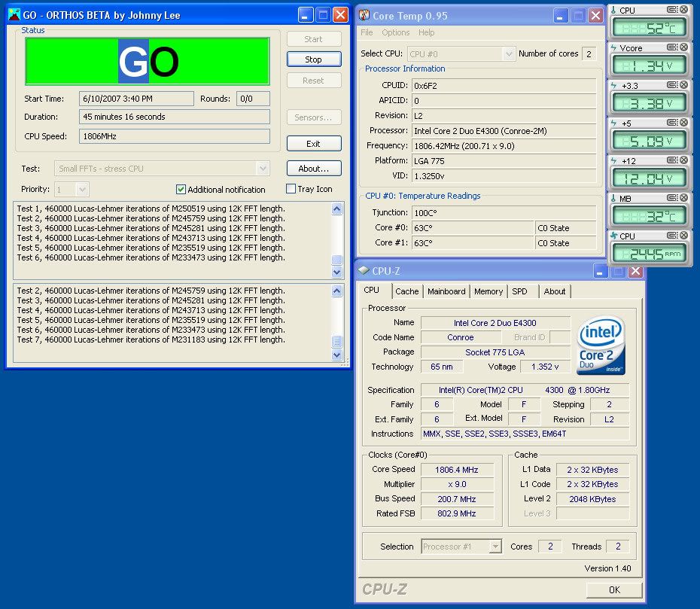Open the +5 gadget configuration icon
Screen dimensions: 700x609
click(672, 122)
